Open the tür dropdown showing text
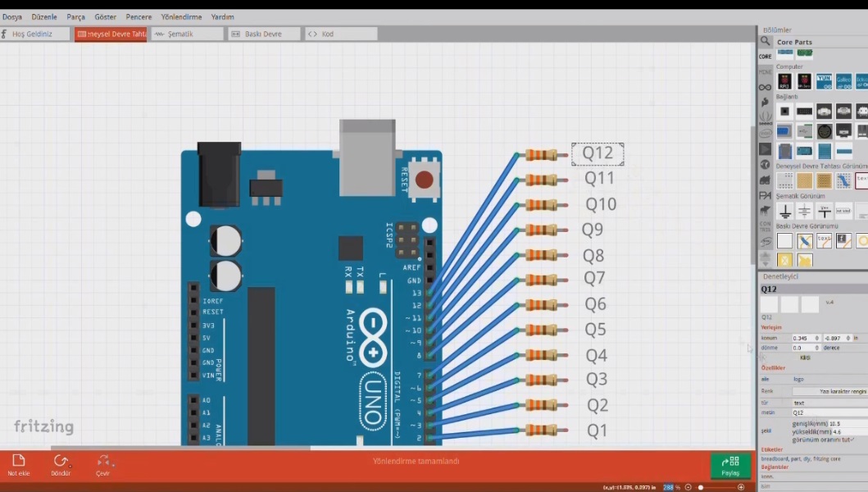 click(829, 403)
